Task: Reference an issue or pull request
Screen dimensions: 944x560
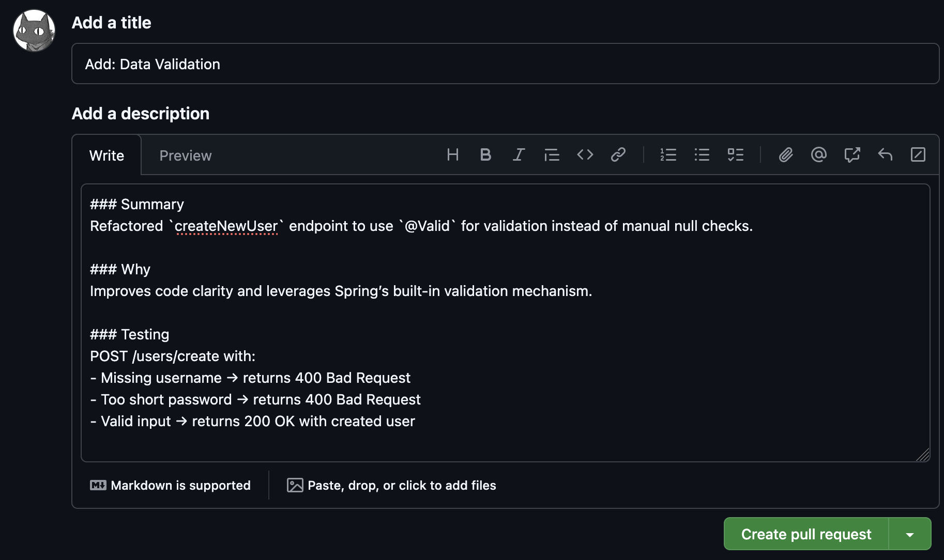Action: [852, 155]
